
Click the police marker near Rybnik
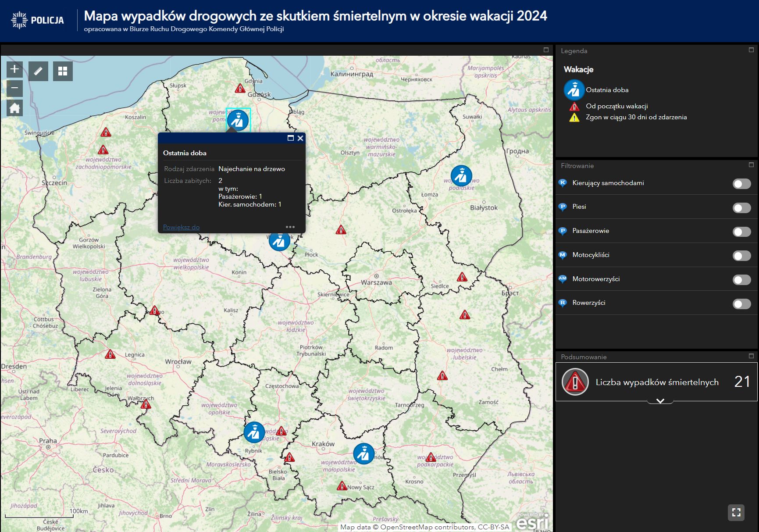pyautogui.click(x=254, y=432)
